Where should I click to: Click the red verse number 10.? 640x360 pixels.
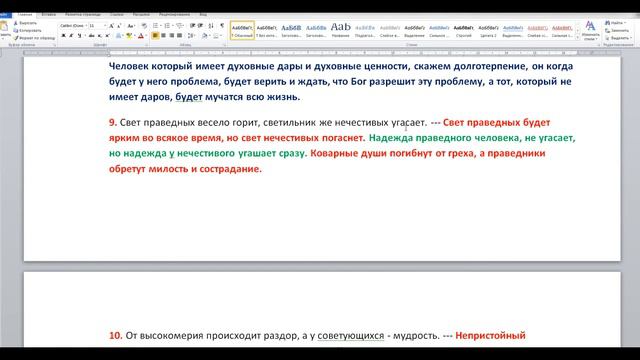[116, 336]
